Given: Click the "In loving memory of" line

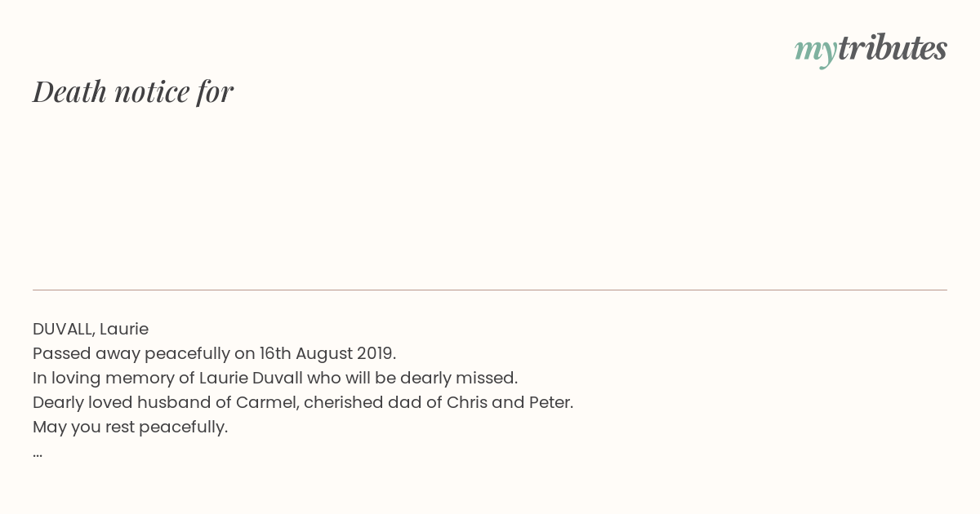Looking at the screenshot, I should [275, 378].
